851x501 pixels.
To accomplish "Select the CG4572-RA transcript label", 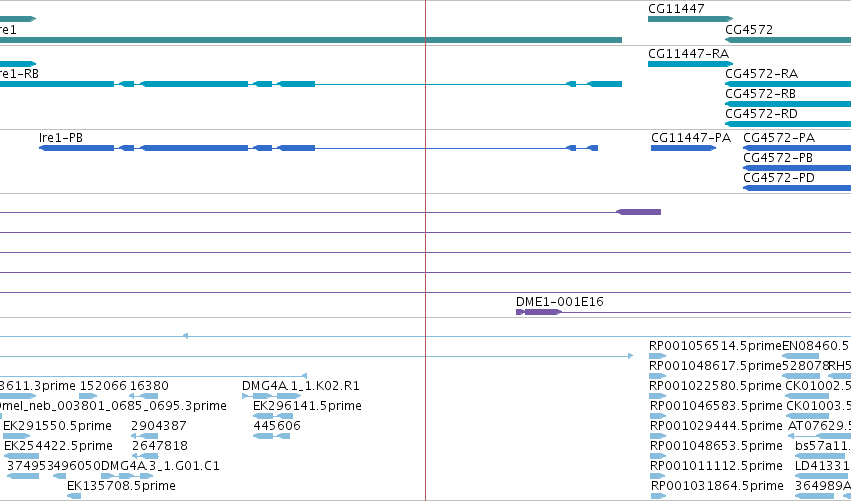I will pyautogui.click(x=761, y=73).
